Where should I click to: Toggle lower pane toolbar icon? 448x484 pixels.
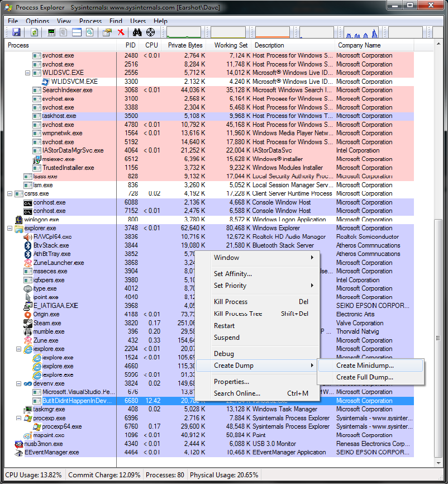point(77,32)
